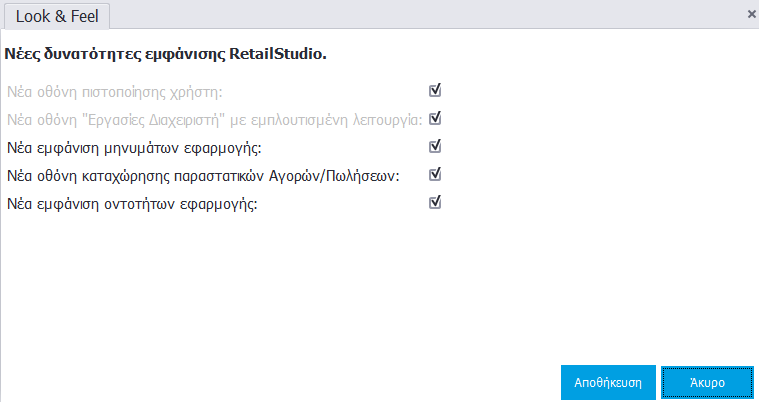The height and width of the screenshot is (402, 759).
Task: Click empty tab strip beside Look & Feel
Action: (400, 15)
